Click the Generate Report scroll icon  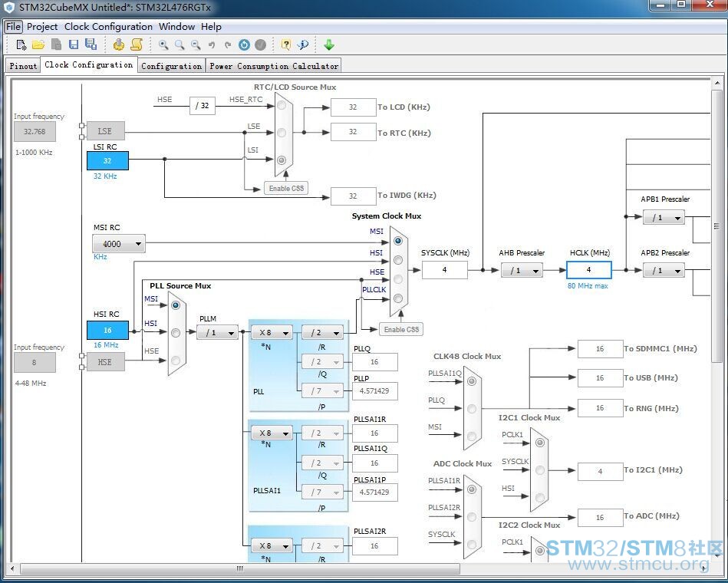(x=137, y=44)
